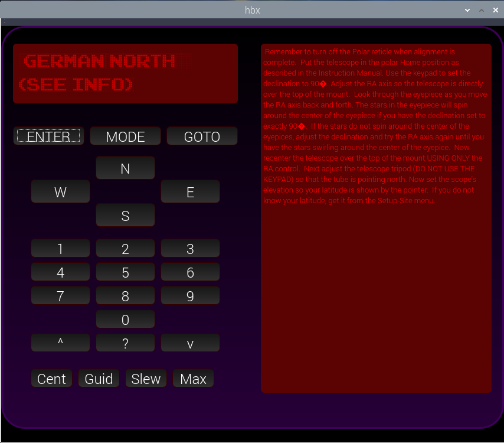504x443 pixels.
Task: Hit the 0 key on the keypad
Action: 125,320
